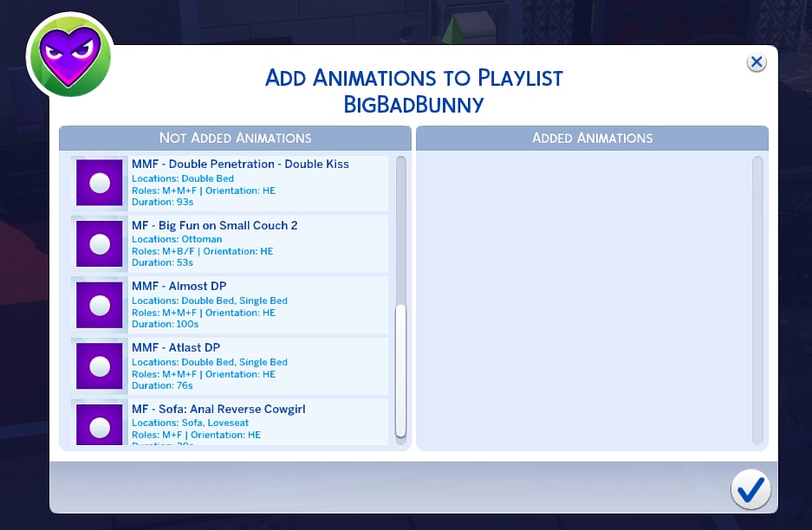Click 'Locations: Sofa, Loveseat' text
The width and height of the screenshot is (812, 530).
tap(190, 423)
